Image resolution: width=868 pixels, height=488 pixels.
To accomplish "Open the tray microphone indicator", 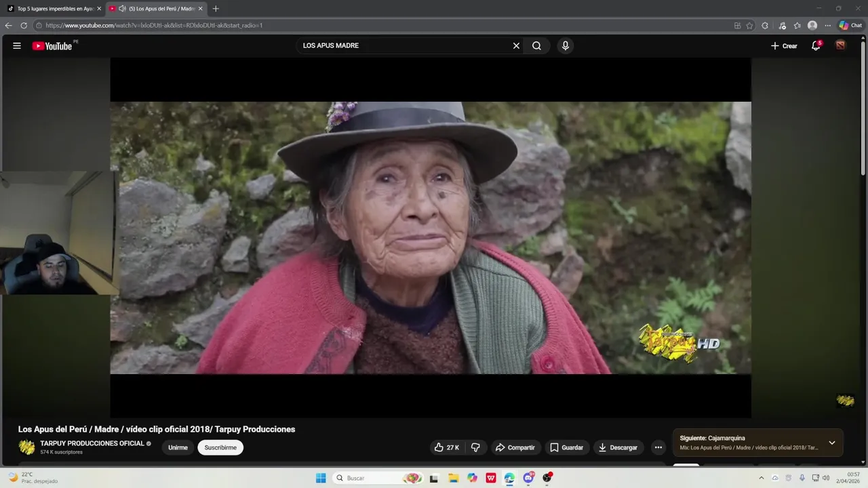I will [802, 478].
